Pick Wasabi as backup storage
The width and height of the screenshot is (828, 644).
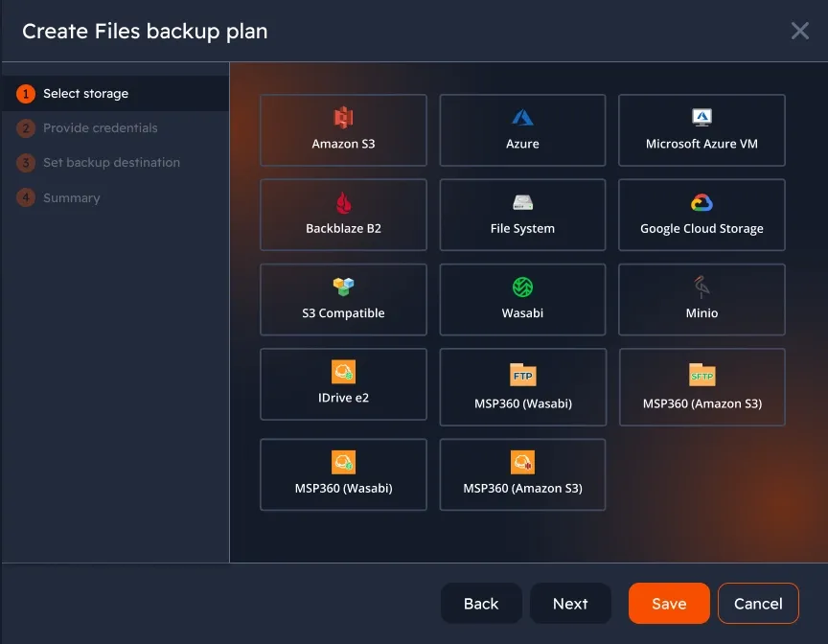point(521,299)
